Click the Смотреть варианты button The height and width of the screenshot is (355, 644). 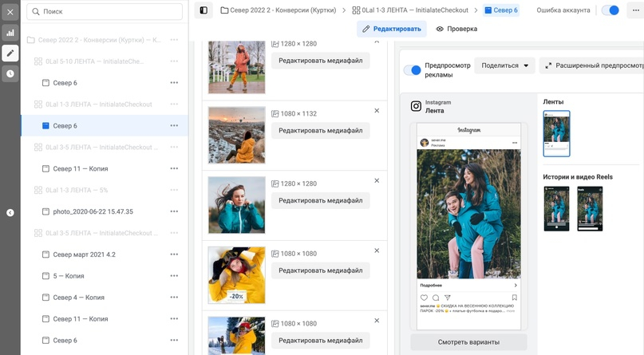click(468, 342)
